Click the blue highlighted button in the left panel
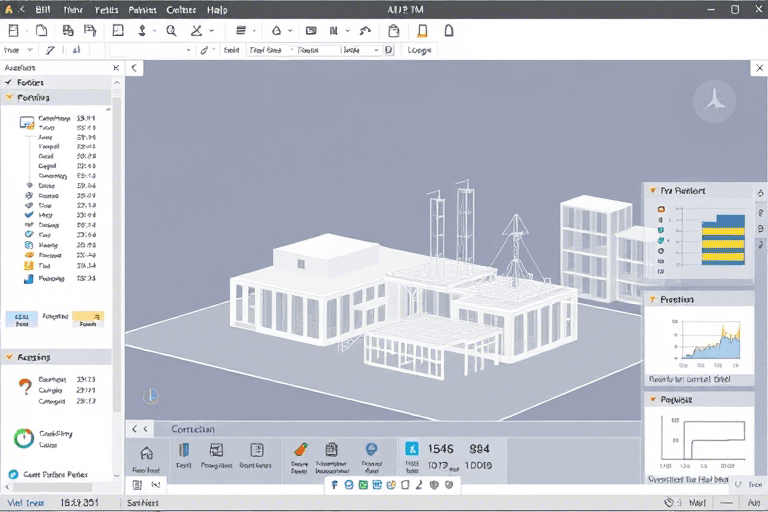 (x=22, y=319)
